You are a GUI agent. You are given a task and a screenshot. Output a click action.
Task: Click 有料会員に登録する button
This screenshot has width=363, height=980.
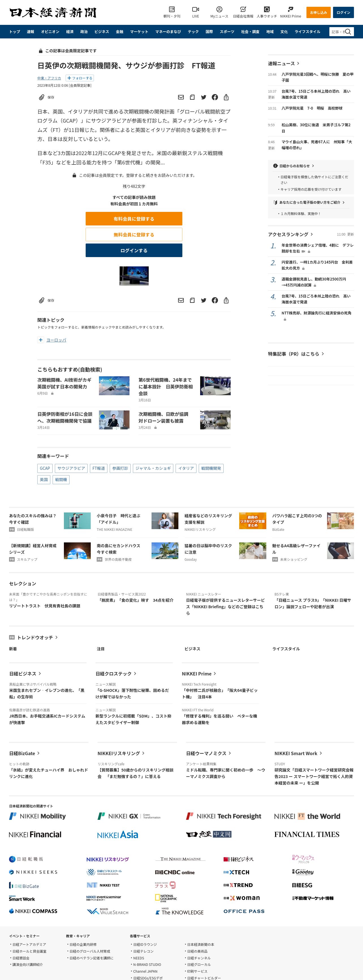(x=134, y=219)
